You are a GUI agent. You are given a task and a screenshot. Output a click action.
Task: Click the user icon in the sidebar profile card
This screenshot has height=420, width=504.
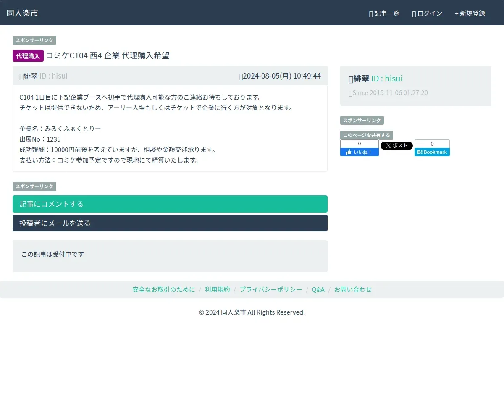tap(351, 79)
